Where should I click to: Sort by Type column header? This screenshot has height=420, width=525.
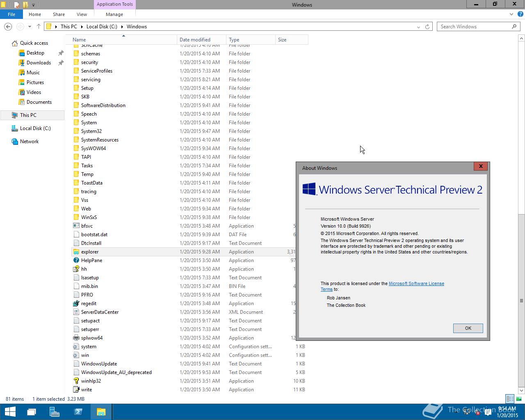coord(251,40)
